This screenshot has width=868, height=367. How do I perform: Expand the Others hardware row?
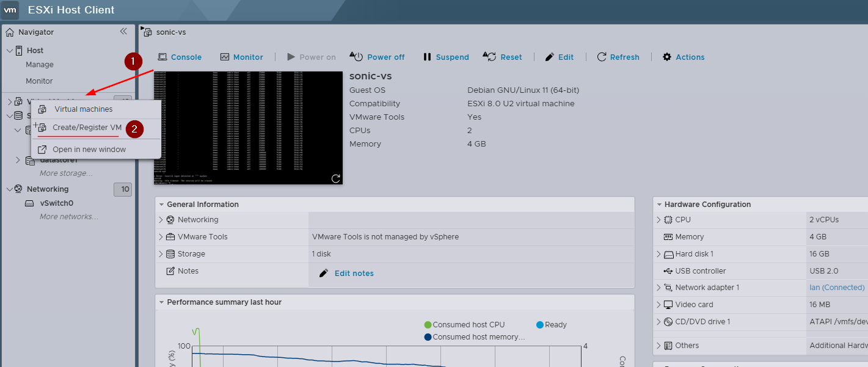point(659,346)
